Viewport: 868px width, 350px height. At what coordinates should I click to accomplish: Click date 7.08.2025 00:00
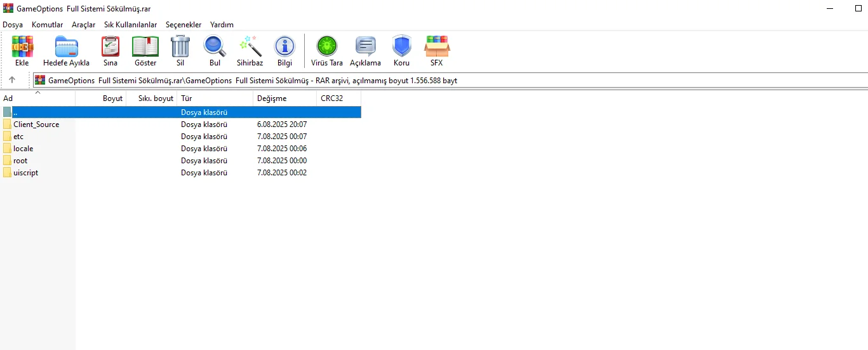(x=282, y=161)
